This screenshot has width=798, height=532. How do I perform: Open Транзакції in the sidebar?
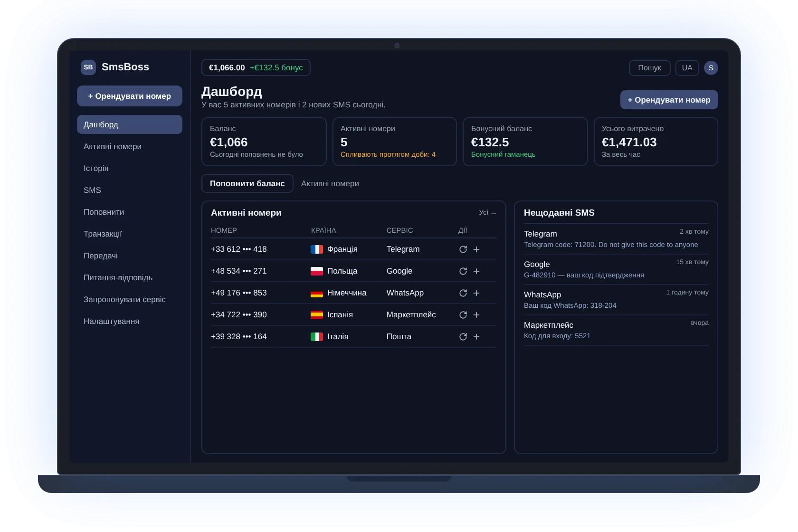130,234
